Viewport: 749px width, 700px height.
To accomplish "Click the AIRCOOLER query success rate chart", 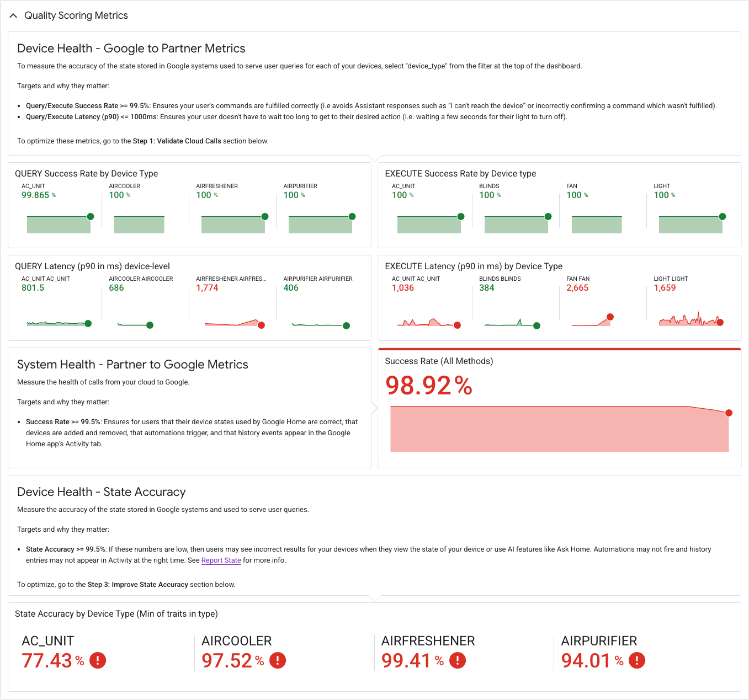I will [139, 224].
